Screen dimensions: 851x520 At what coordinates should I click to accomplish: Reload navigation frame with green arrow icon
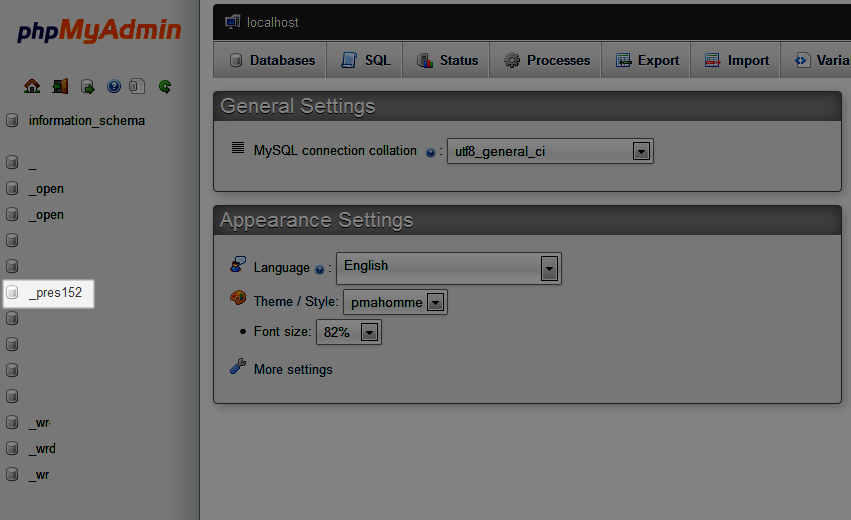point(165,87)
